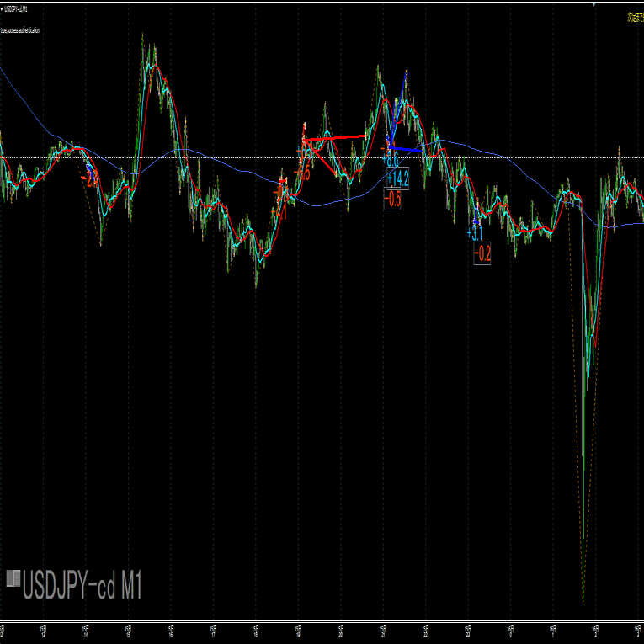Select the boxed +14.2 profit label
The width and height of the screenshot is (644, 644).
[x=398, y=178]
